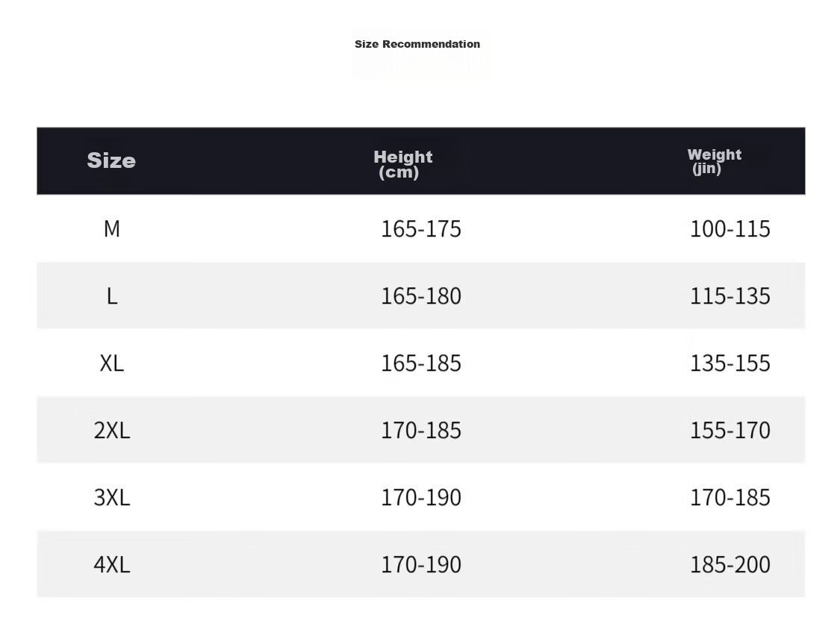Click the 2XL size cell
This screenshot has height=632, width=840.
111,430
